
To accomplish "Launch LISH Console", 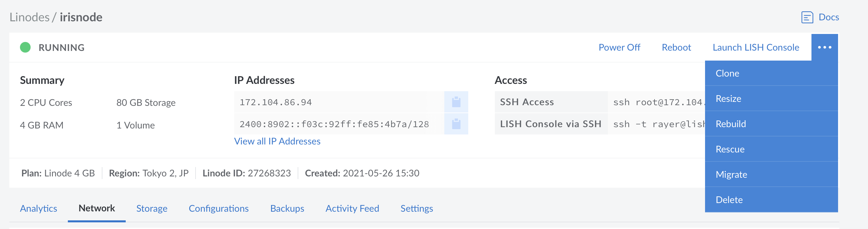I will click(x=756, y=47).
